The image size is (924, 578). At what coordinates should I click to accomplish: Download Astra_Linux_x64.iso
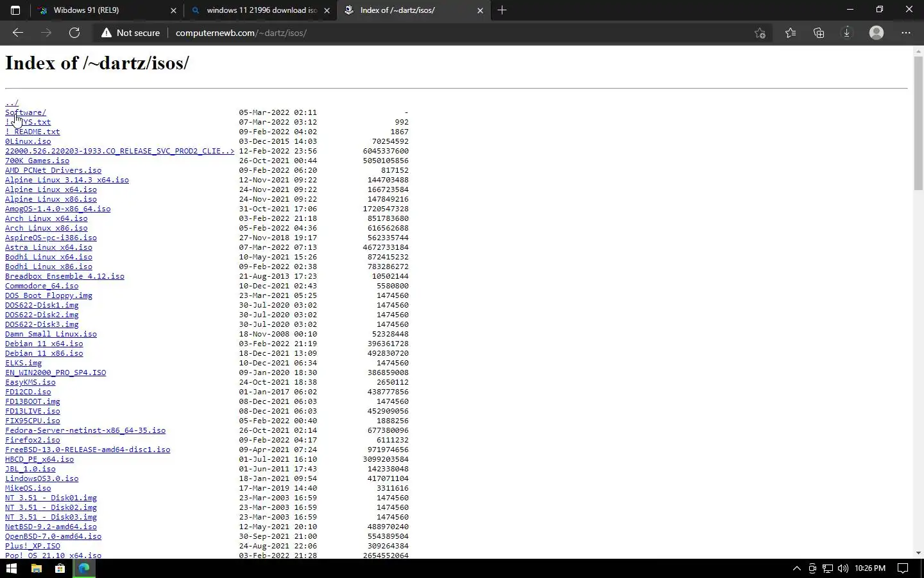coord(49,247)
